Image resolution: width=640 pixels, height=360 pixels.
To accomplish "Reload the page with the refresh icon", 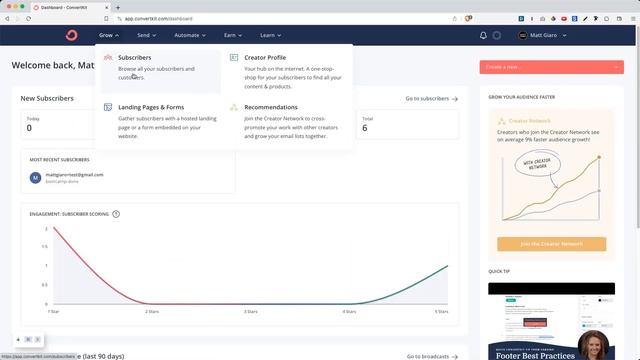I will 29,19.
